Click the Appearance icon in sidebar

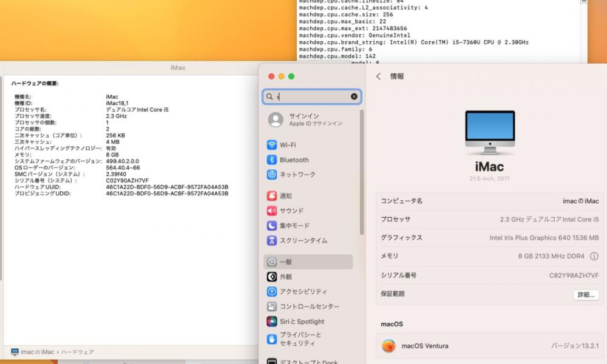(x=272, y=277)
